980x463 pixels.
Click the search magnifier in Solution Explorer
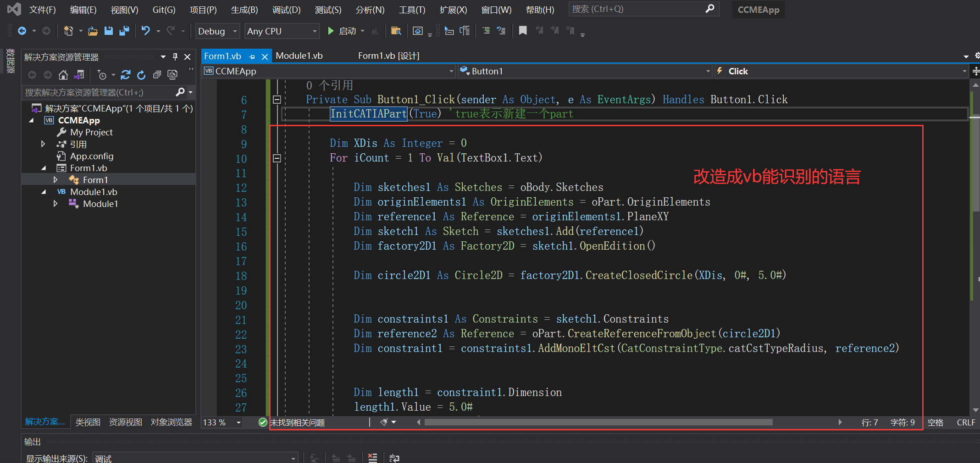pyautogui.click(x=180, y=93)
